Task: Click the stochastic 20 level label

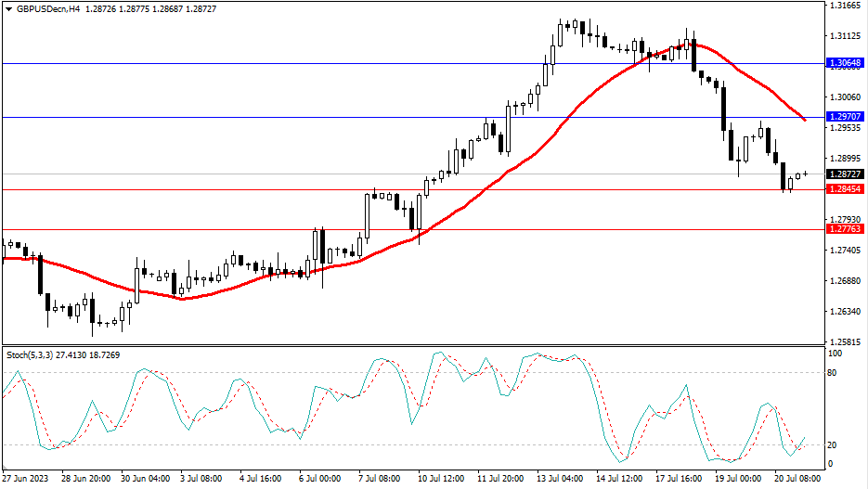Action: pos(833,444)
